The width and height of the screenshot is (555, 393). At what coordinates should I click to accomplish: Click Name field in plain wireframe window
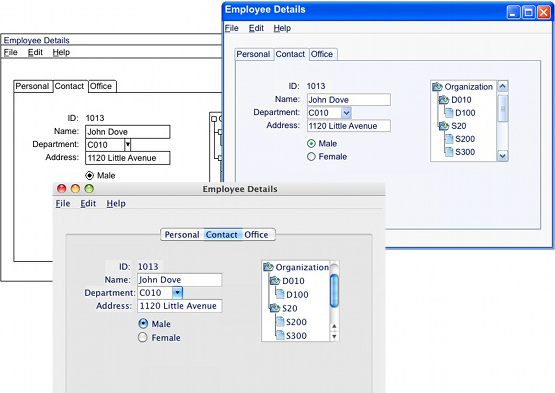click(128, 132)
